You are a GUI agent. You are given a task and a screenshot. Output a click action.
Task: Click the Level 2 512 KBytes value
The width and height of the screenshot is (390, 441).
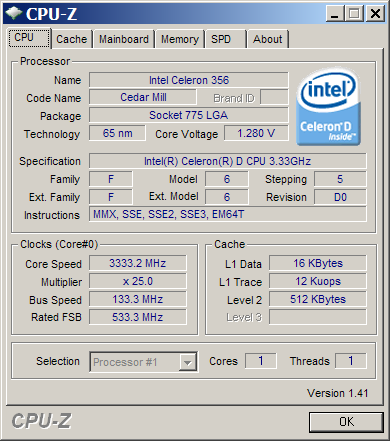pos(318,299)
